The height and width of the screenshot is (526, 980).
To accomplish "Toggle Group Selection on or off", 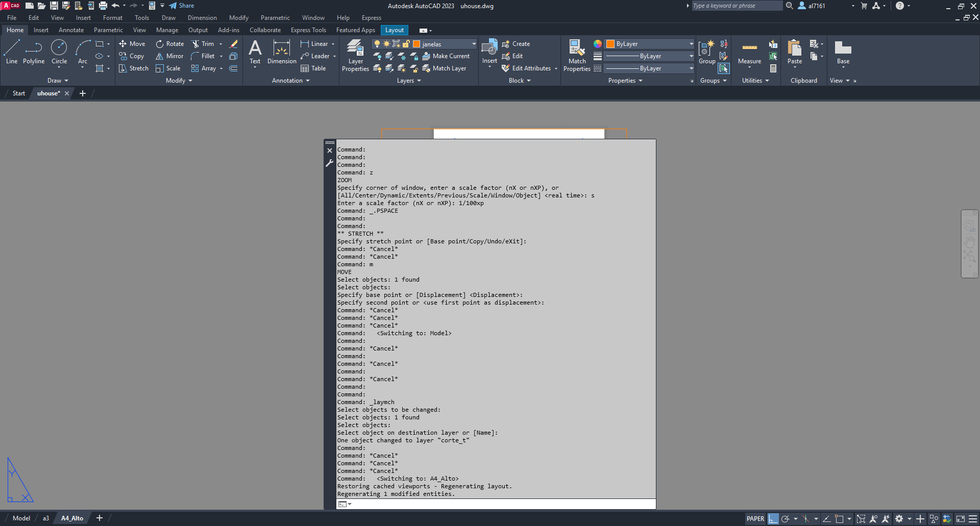I will (x=723, y=68).
